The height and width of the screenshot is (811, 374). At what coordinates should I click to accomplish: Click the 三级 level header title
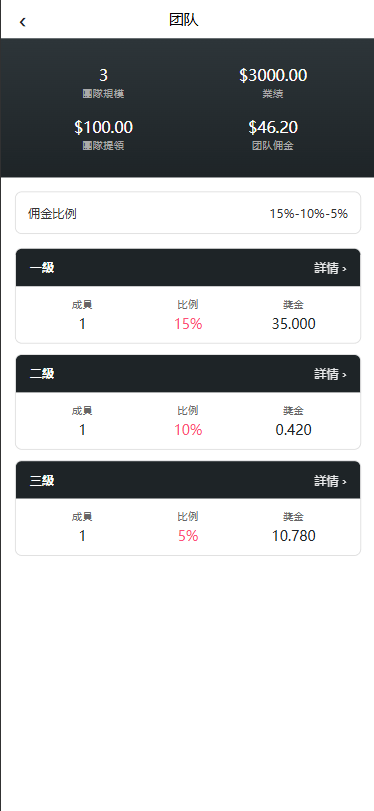(x=42, y=481)
